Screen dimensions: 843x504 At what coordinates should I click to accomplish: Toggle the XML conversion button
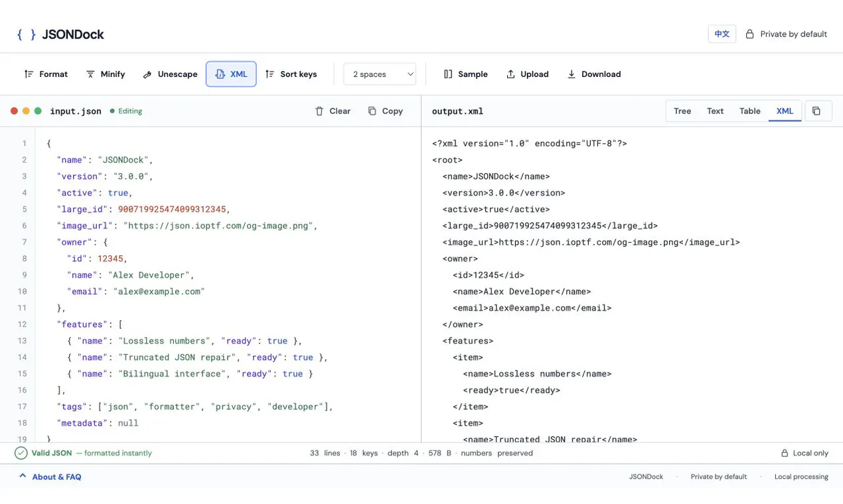tap(231, 74)
